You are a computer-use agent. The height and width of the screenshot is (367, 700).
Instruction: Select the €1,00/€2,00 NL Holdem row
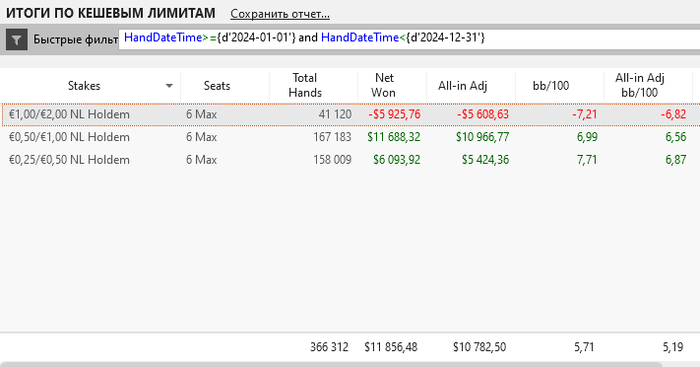350,114
